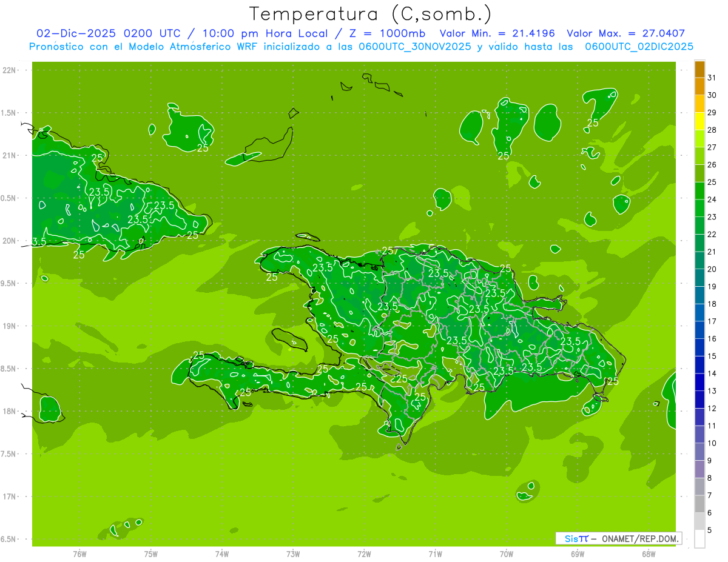Click the 8 label on the color scale
The width and height of the screenshot is (728, 562).
pos(709,478)
